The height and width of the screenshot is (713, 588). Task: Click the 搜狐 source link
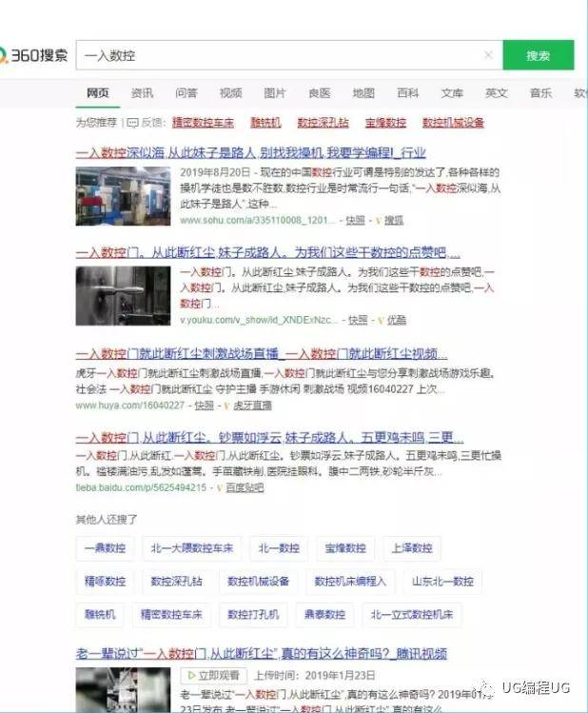tap(394, 221)
